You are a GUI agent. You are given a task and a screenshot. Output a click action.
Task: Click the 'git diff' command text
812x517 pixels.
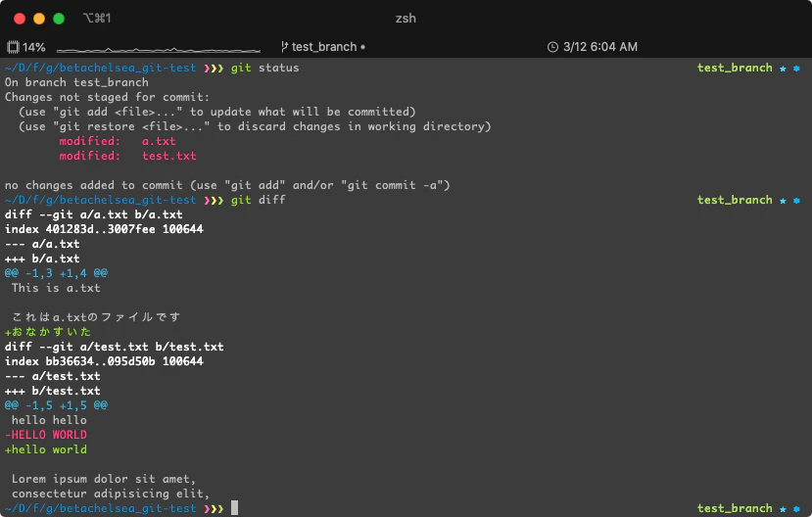pos(258,200)
